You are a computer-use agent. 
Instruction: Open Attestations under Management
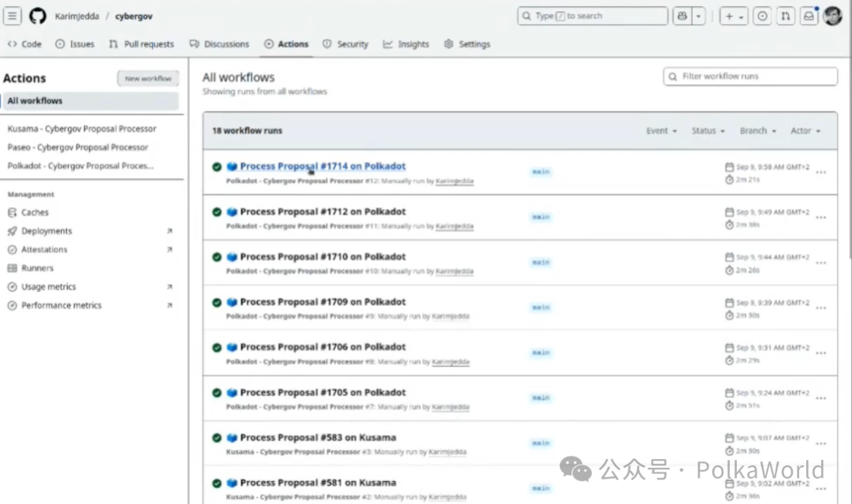[x=44, y=249]
